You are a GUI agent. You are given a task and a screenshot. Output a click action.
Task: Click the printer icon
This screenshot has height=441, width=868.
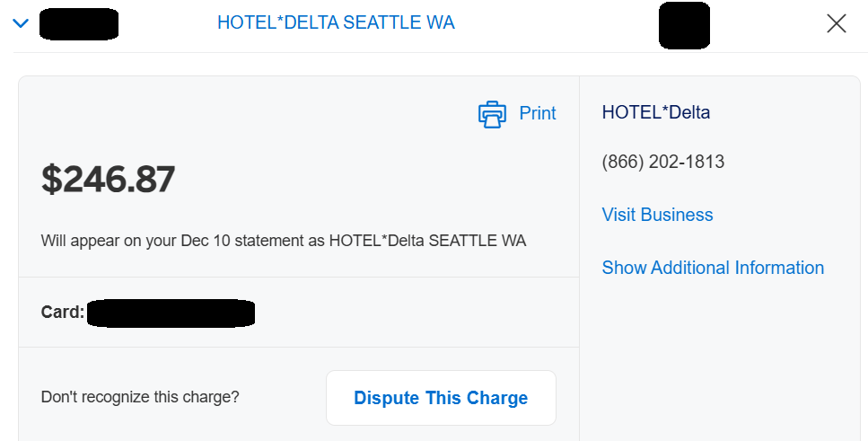492,114
